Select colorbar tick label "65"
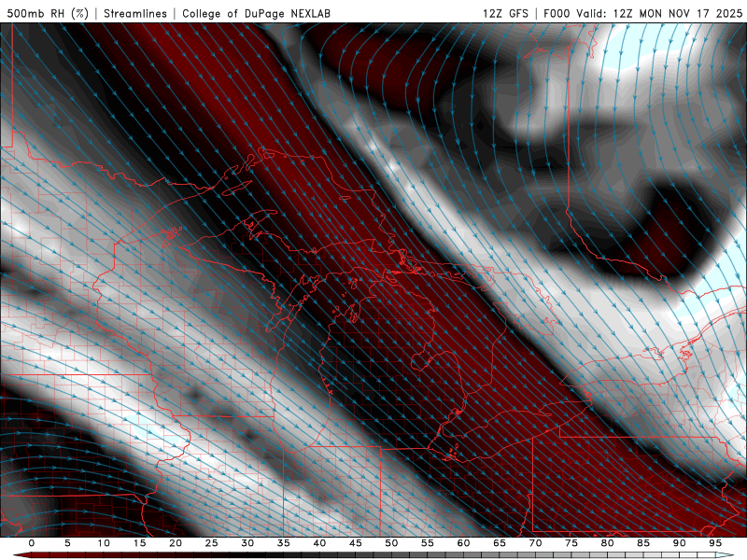This screenshot has height=560, width=747. [x=500, y=543]
